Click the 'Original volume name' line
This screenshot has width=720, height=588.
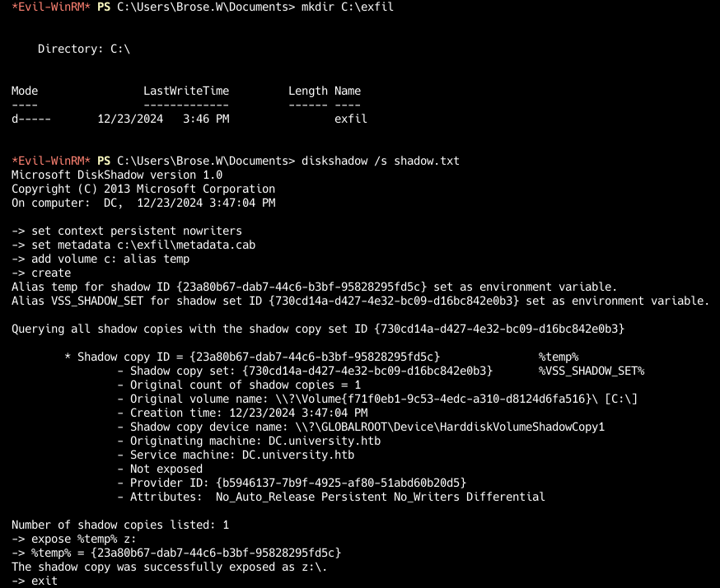[x=377, y=399]
